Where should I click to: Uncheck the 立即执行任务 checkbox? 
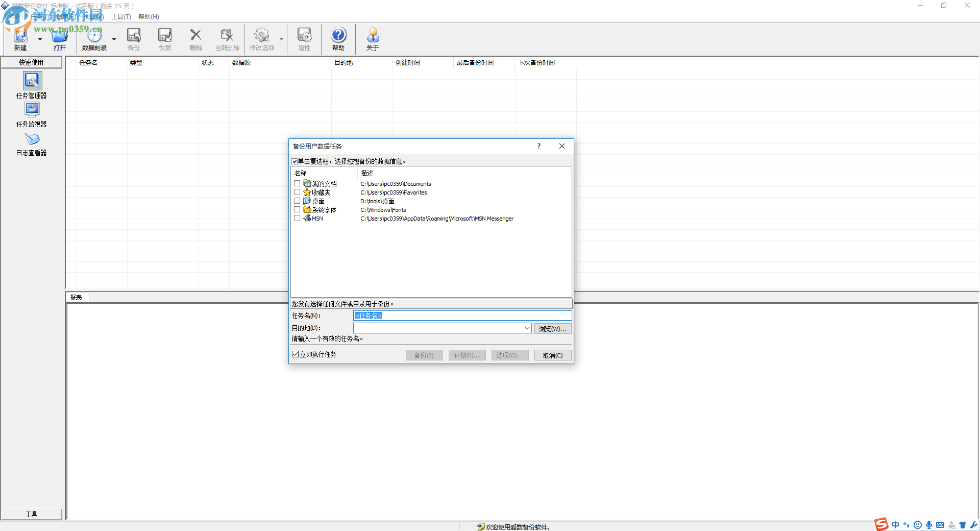[295, 354]
